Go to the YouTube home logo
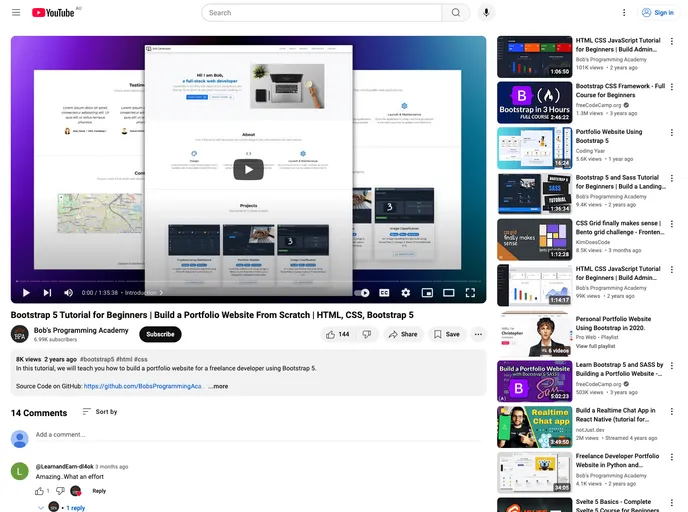688x512 pixels. point(53,13)
